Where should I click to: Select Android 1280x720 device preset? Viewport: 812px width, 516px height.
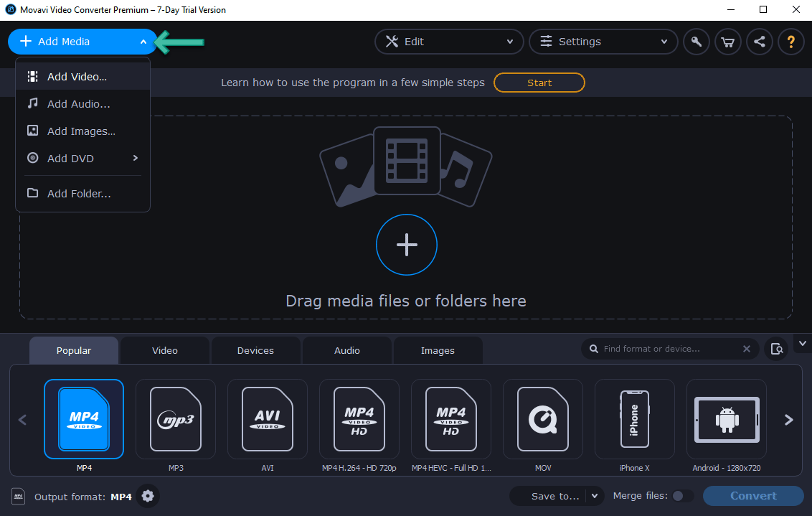[726, 419]
